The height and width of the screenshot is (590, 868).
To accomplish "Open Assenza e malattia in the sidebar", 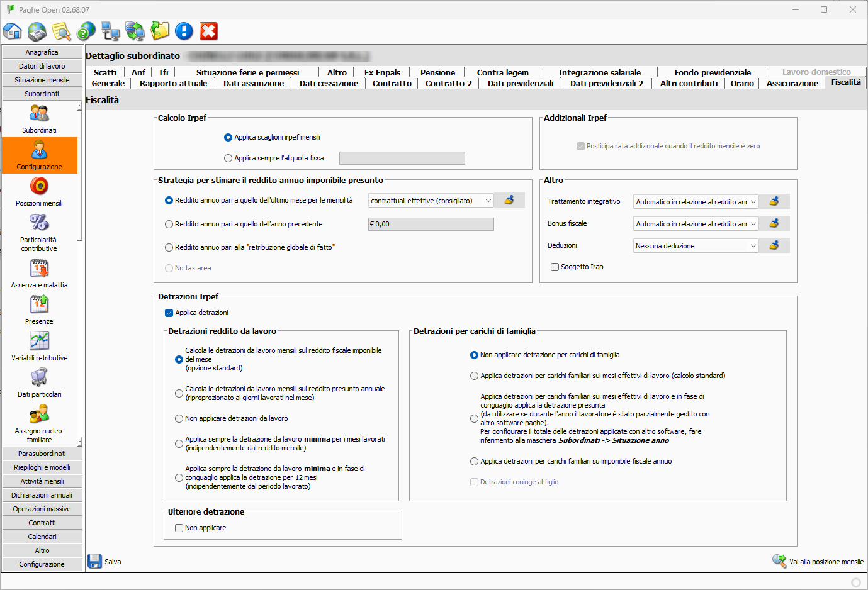I will pyautogui.click(x=39, y=274).
